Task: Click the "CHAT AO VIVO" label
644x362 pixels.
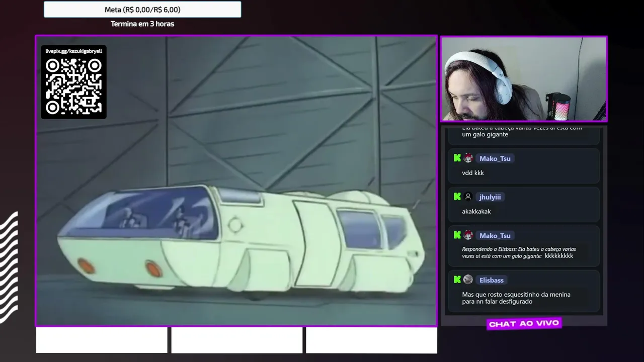Action: [524, 324]
